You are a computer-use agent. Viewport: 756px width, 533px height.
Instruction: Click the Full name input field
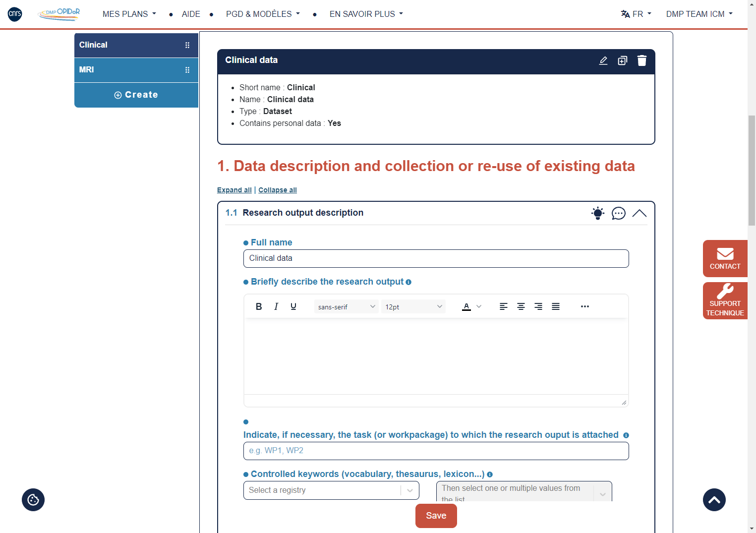pos(436,258)
